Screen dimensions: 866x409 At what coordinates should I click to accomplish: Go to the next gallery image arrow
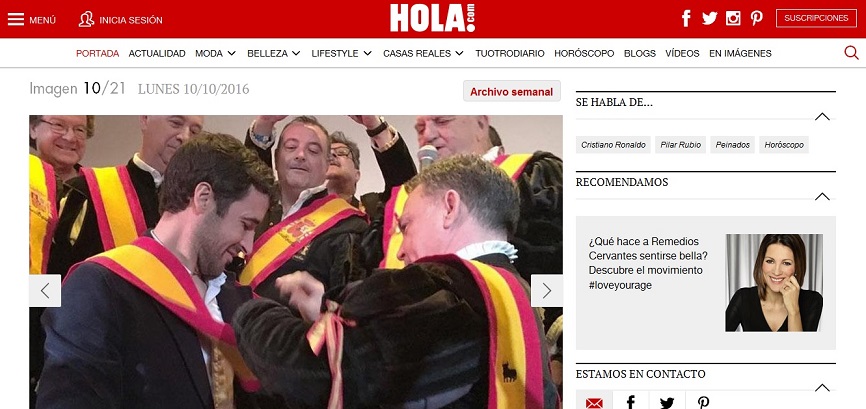pyautogui.click(x=547, y=291)
